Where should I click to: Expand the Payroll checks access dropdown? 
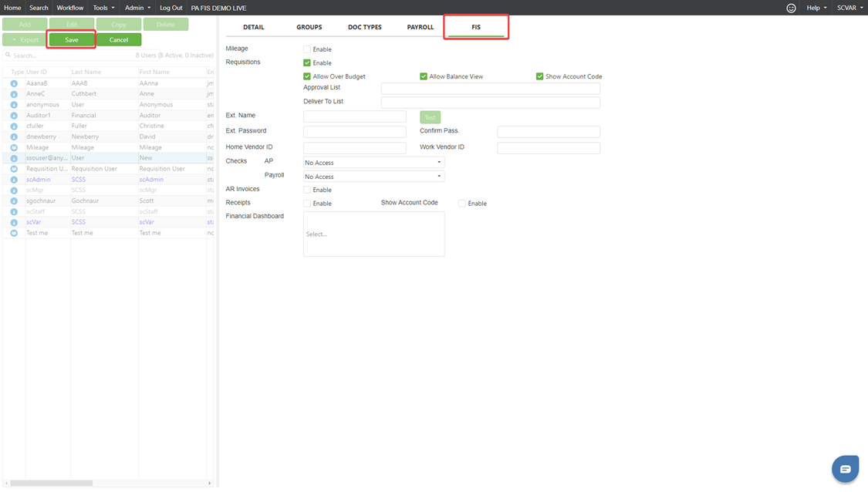coord(373,177)
